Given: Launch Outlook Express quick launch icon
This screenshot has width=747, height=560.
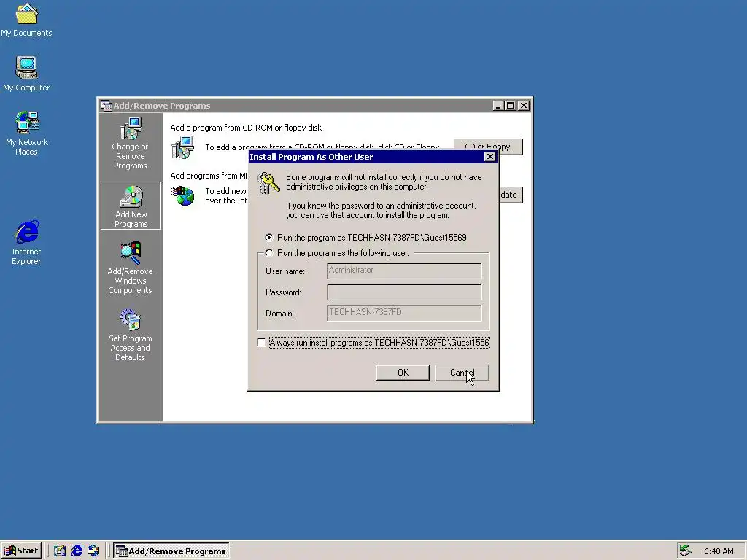Looking at the screenshot, I should click(x=93, y=551).
